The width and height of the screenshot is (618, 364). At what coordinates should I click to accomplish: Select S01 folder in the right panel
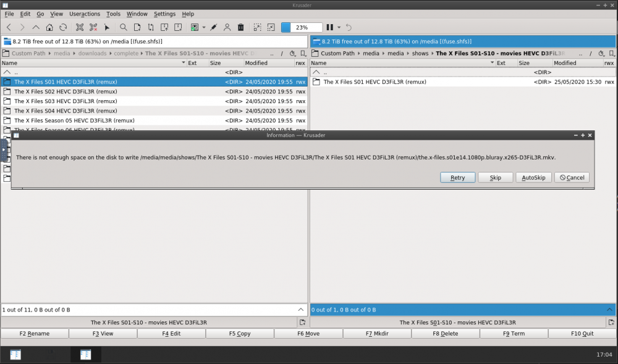click(463, 82)
